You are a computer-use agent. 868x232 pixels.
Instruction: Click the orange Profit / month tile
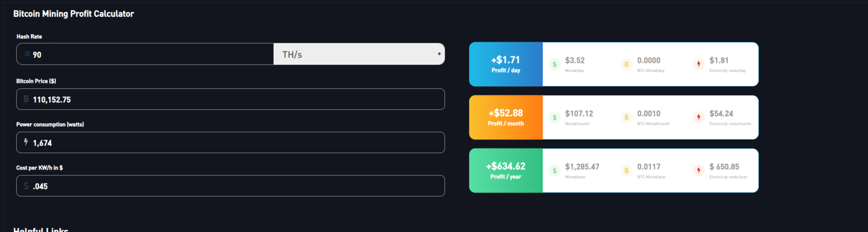506,117
